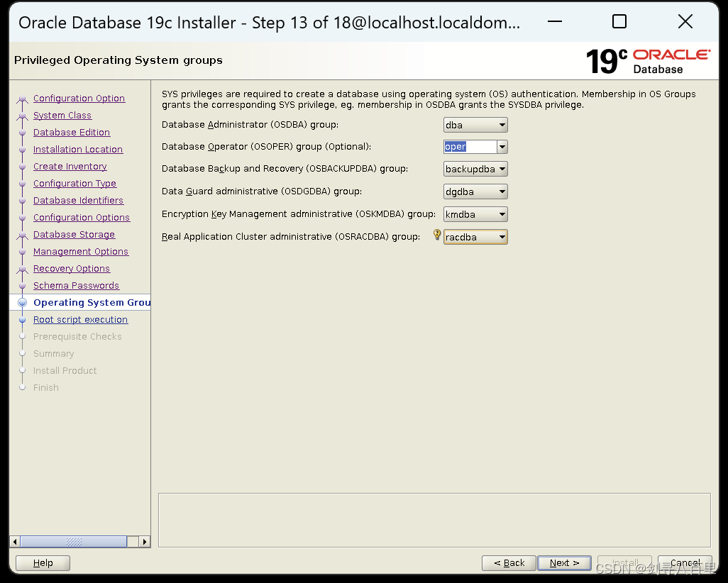Click the Oracle logo in the header
The image size is (728, 583).
[671, 55]
